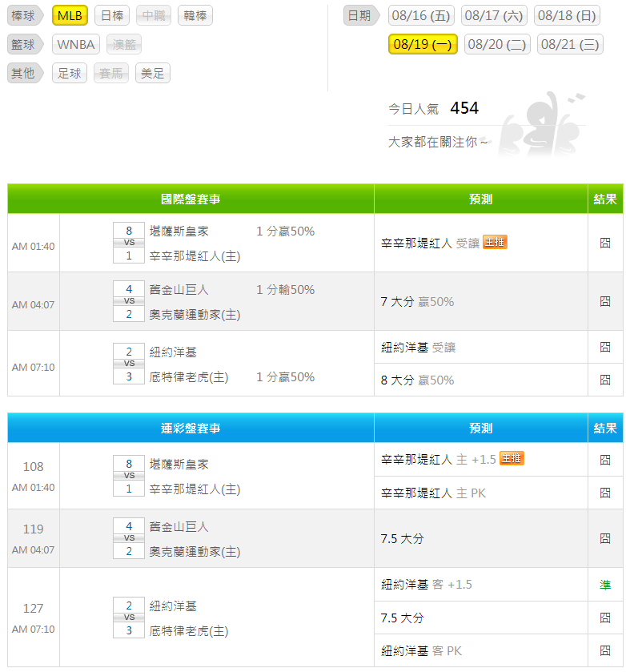Click 紐約洋基 team in international table
Screen dimensions: 626x672
tap(173, 352)
